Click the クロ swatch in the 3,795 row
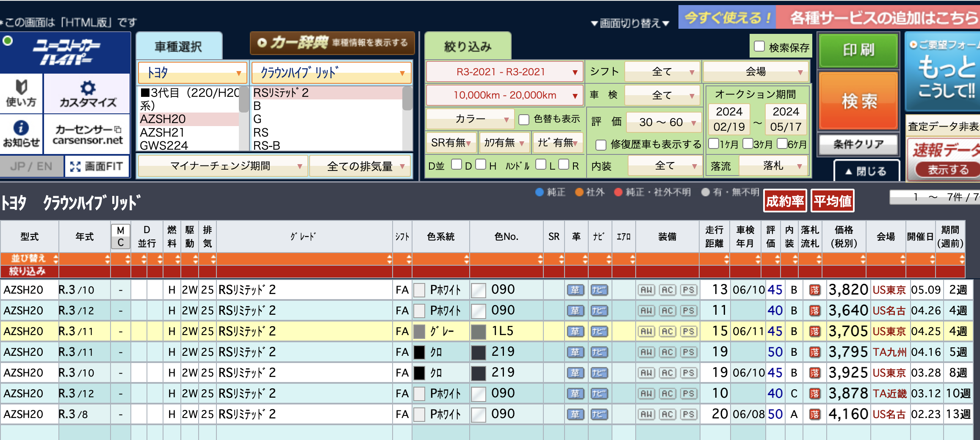This screenshot has height=440, width=980. coord(419,352)
